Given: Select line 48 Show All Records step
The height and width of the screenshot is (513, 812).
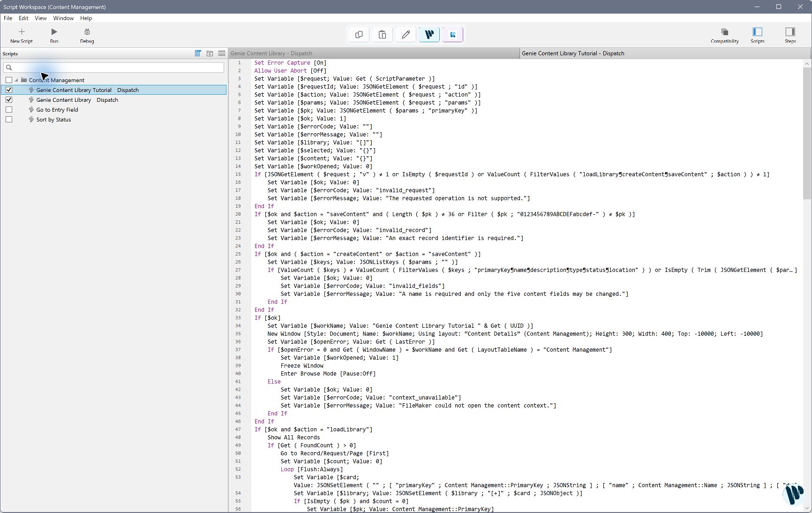Looking at the screenshot, I should click(293, 438).
